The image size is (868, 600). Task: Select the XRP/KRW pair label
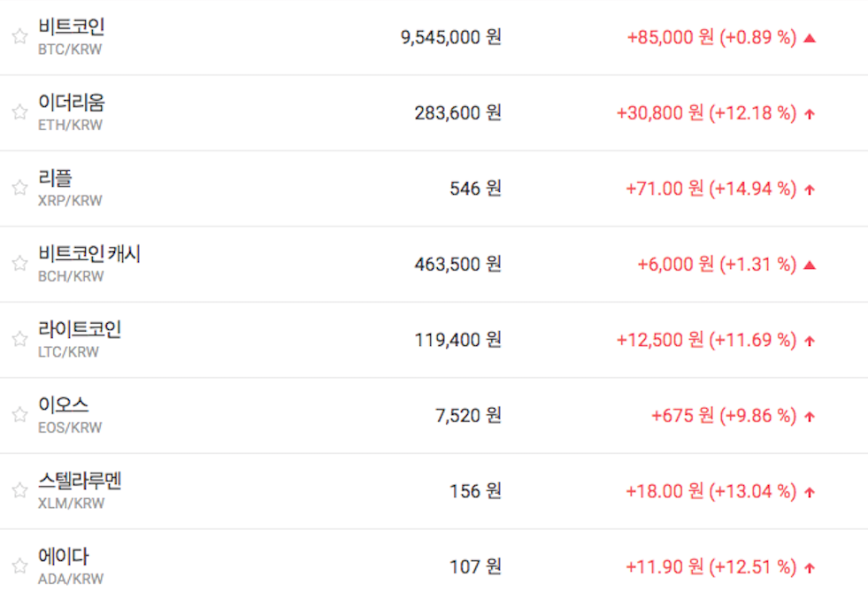pyautogui.click(x=70, y=201)
